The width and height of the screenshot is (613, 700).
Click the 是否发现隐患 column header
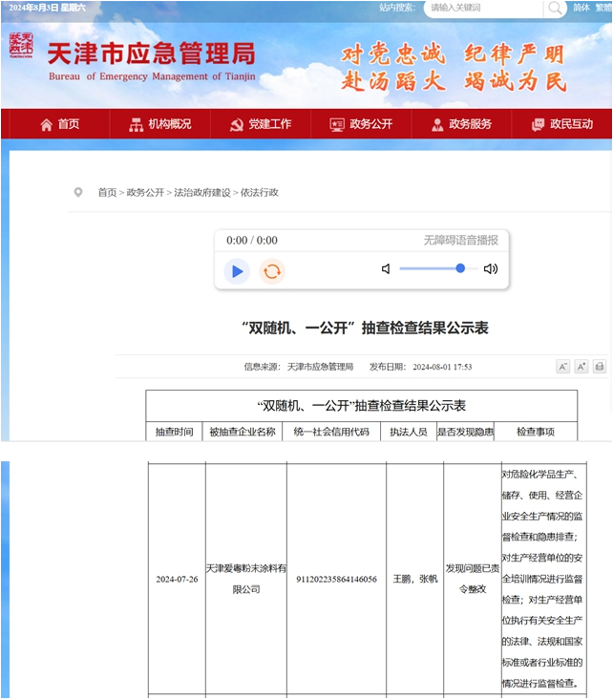tap(465, 432)
